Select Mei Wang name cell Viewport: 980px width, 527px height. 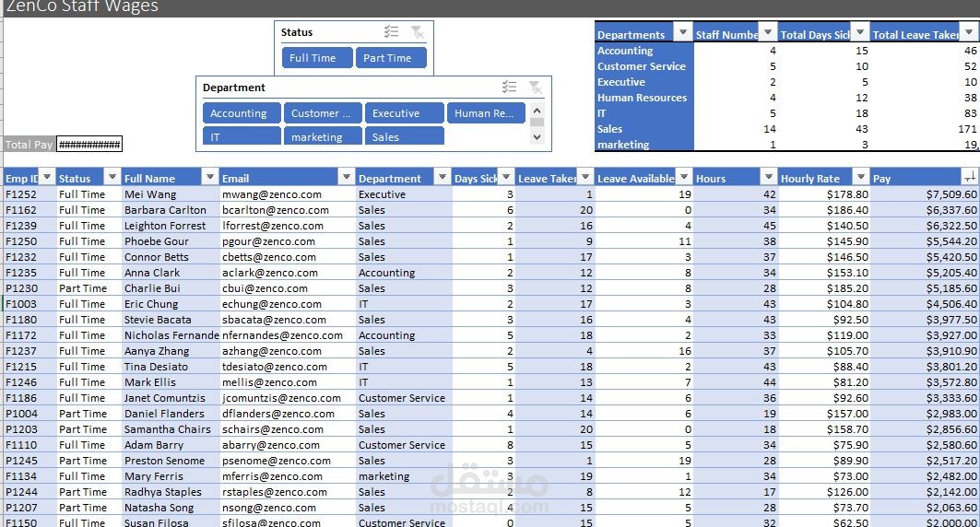coord(171,194)
